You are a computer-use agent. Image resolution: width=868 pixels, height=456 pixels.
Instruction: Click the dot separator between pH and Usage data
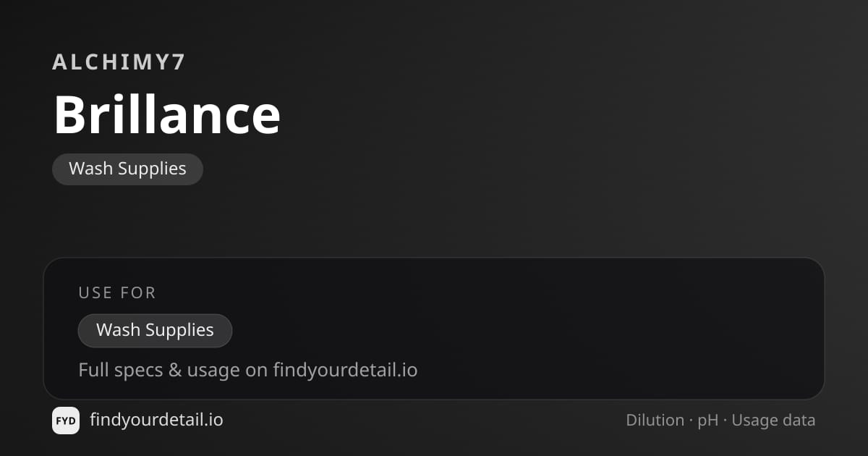pyautogui.click(x=725, y=421)
